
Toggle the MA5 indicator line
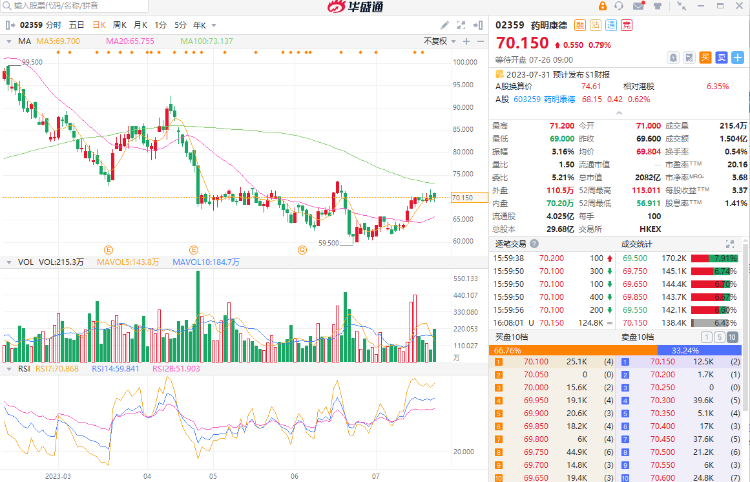pyautogui.click(x=58, y=42)
